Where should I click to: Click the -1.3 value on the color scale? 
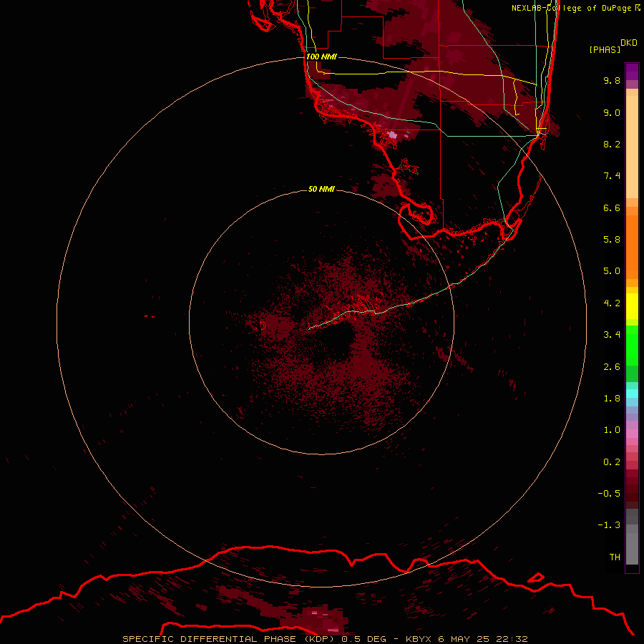pyautogui.click(x=609, y=525)
